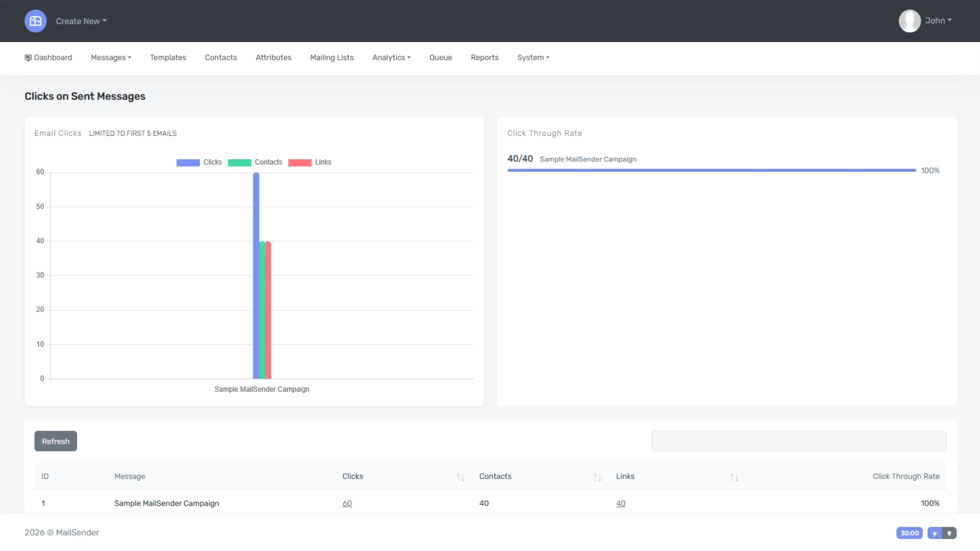Toggle Links series in chart legend
Screen dimensions: 980x551
coord(310,162)
